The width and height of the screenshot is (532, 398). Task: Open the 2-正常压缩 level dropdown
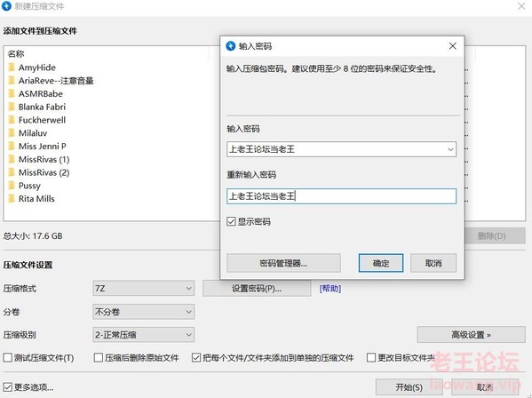click(x=144, y=335)
